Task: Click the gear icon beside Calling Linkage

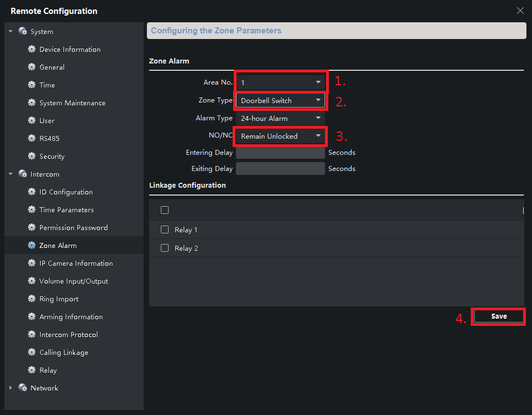Action: pos(32,353)
